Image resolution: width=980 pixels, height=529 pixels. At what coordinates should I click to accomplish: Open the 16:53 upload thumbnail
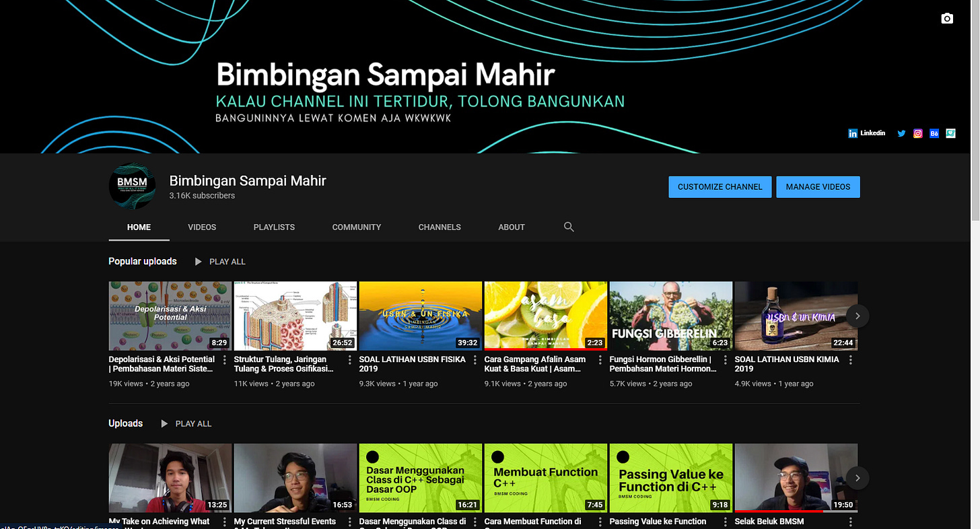tap(295, 478)
